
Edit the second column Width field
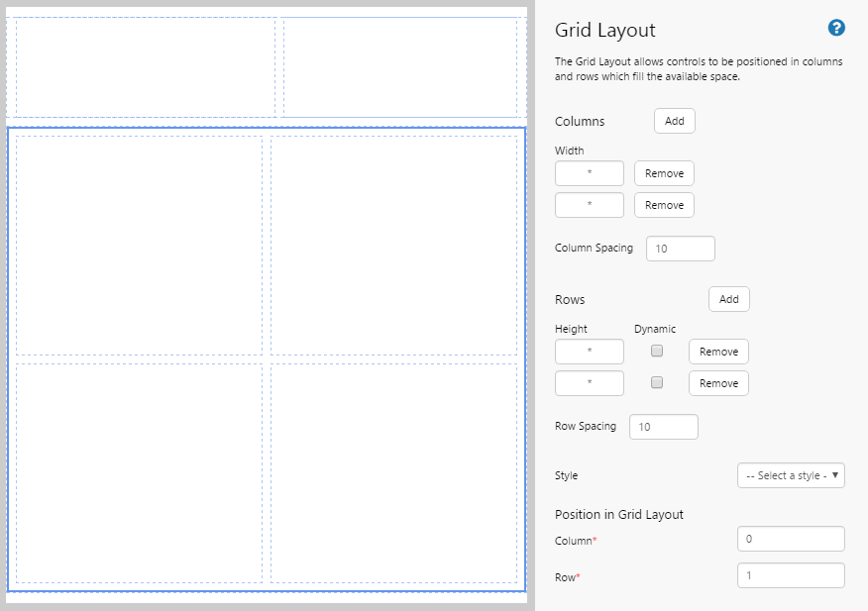pos(590,205)
